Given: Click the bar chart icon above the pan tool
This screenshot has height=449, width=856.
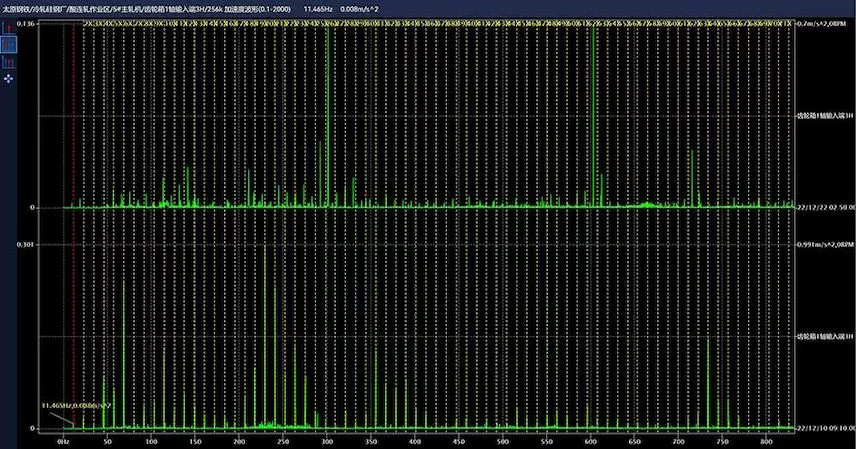Looking at the screenshot, I should [x=9, y=61].
